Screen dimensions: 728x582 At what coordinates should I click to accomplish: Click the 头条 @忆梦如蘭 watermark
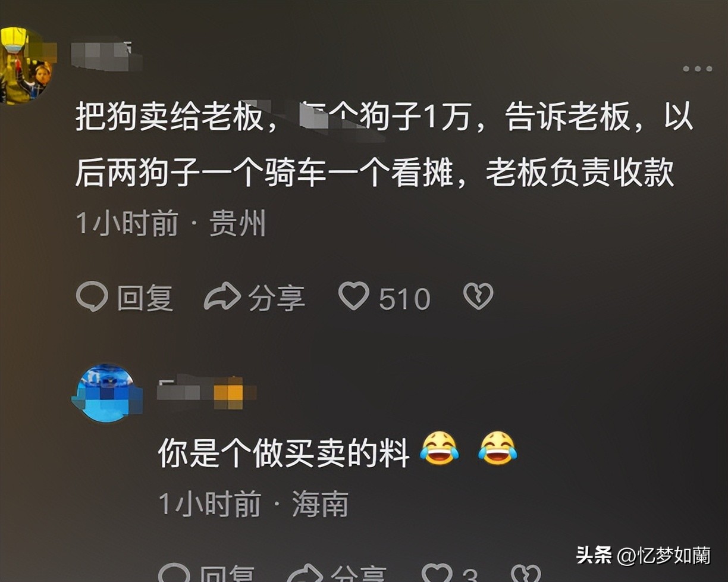pyautogui.click(x=642, y=555)
